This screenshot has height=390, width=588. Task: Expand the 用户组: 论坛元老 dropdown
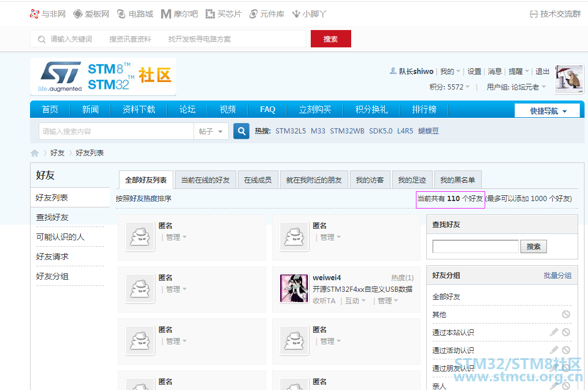[x=516, y=87]
